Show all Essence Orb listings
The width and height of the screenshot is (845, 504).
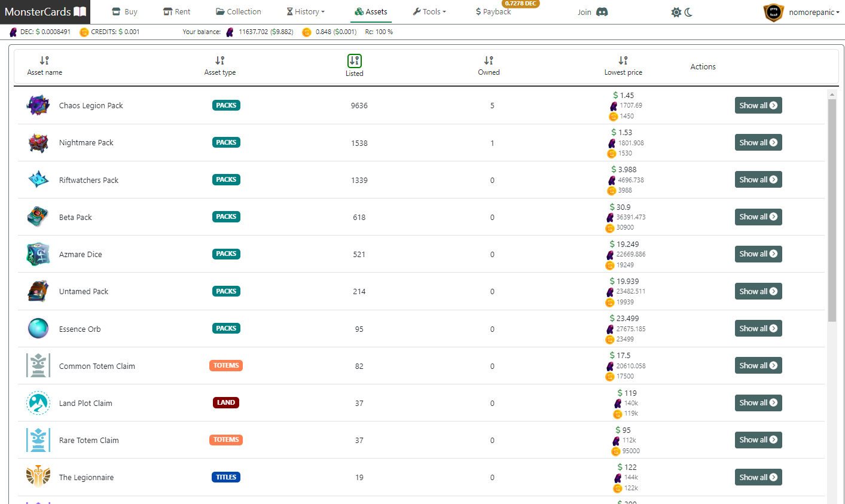point(758,328)
